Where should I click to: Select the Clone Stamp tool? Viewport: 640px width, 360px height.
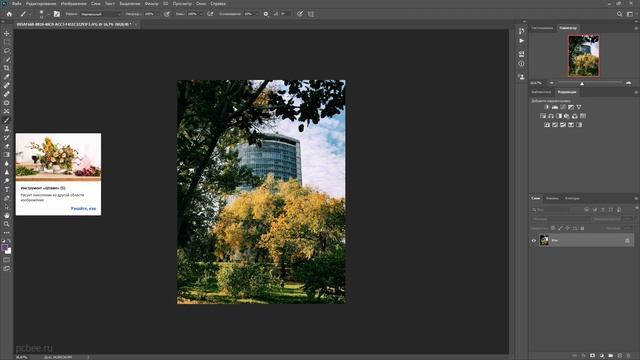tap(7, 129)
